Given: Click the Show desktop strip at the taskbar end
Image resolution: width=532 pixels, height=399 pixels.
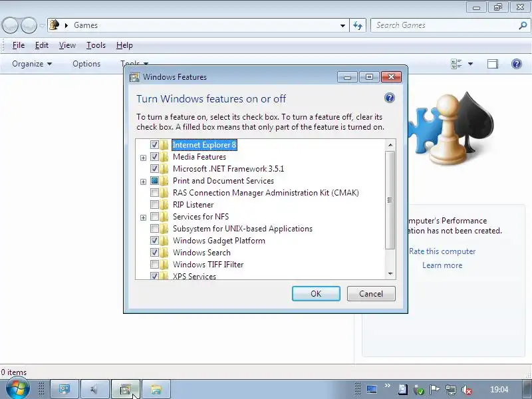Looking at the screenshot, I should (x=527, y=389).
